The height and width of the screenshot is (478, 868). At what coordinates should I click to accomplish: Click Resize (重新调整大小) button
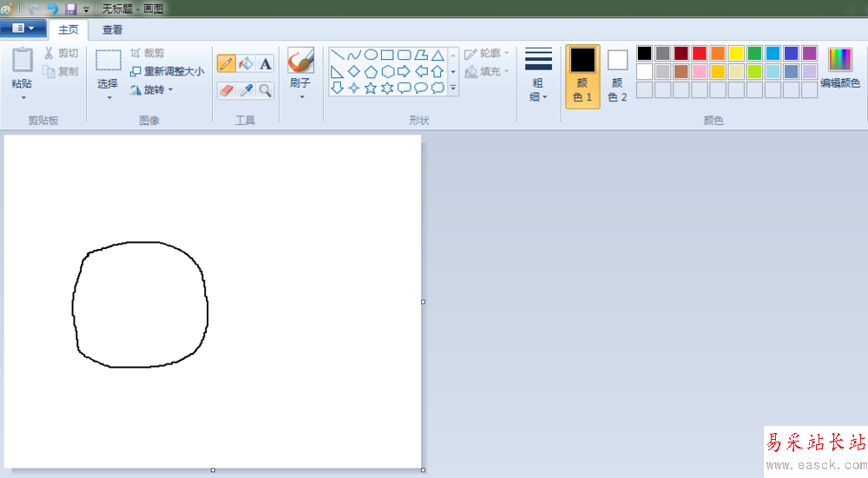[167, 71]
